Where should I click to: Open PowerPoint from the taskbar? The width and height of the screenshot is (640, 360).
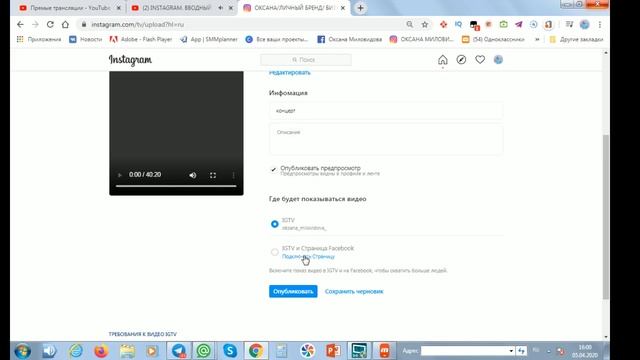click(333, 351)
